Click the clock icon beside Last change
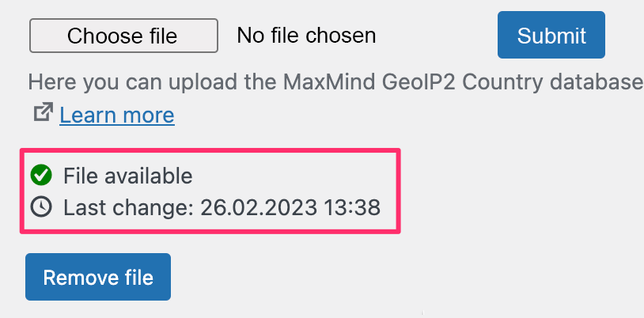The width and height of the screenshot is (644, 318). coord(41,207)
